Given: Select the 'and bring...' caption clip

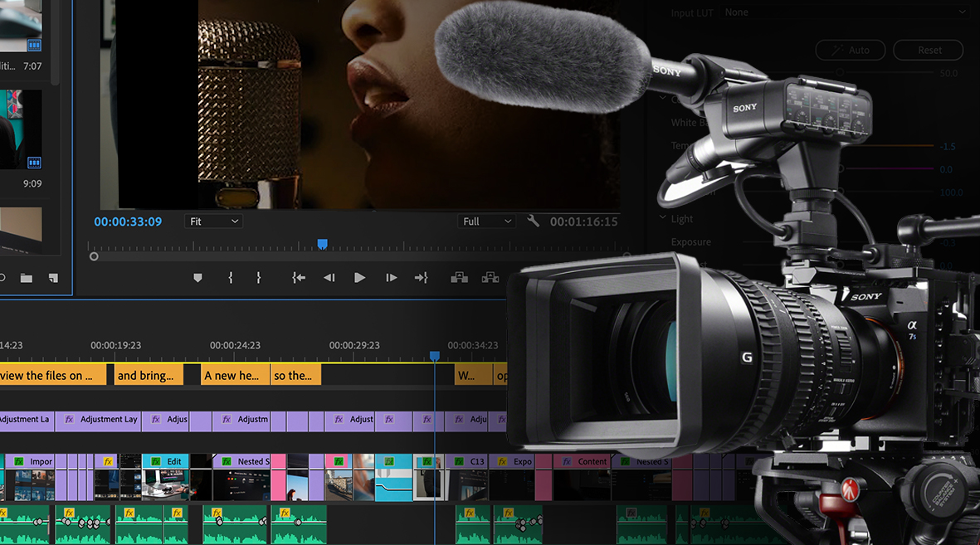Looking at the screenshot, I should (149, 375).
